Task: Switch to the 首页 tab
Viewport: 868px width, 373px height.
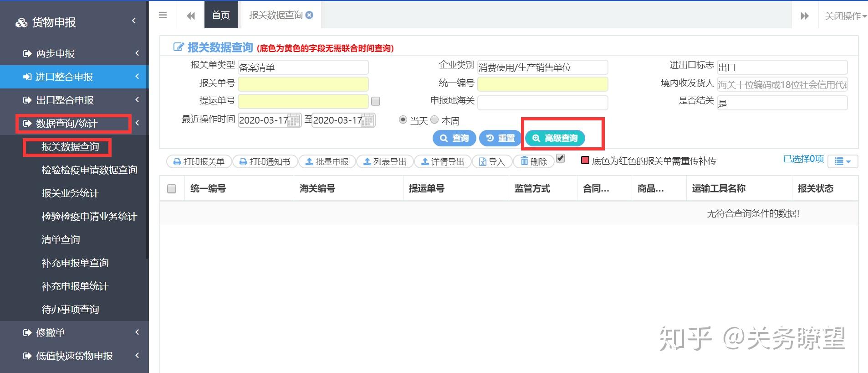Action: click(x=221, y=15)
